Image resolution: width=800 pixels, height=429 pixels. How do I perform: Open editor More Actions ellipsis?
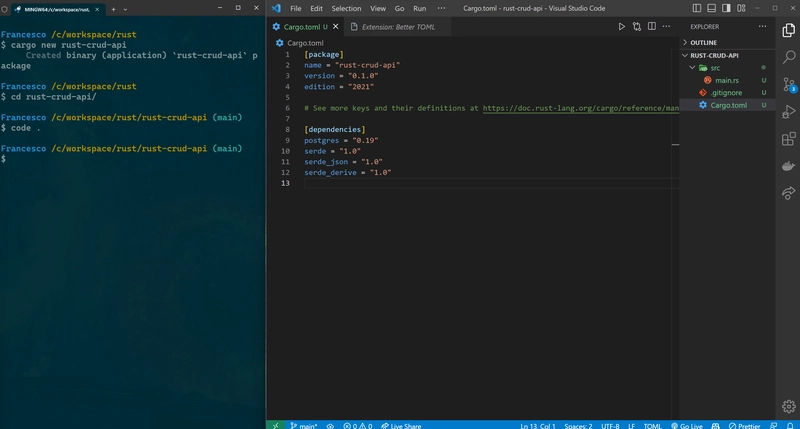666,27
